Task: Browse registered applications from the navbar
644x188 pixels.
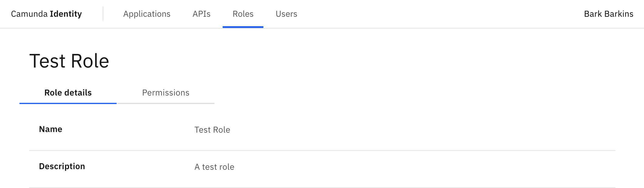Action: click(147, 14)
